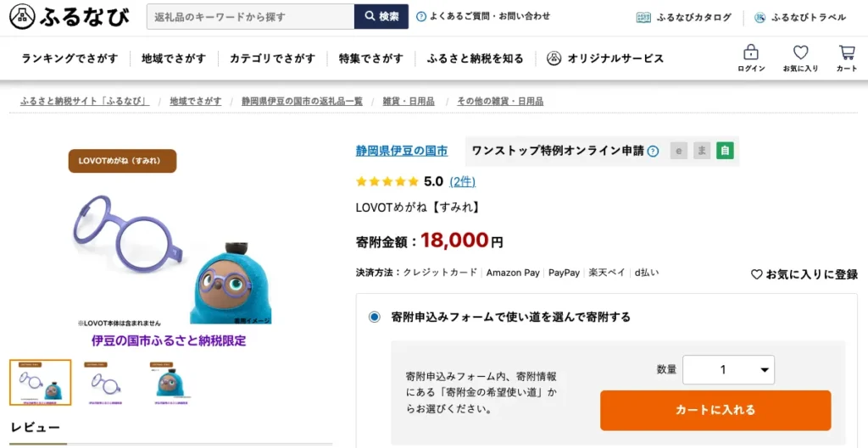Select the donation form usage radio button
The image size is (868, 448).
(375, 317)
